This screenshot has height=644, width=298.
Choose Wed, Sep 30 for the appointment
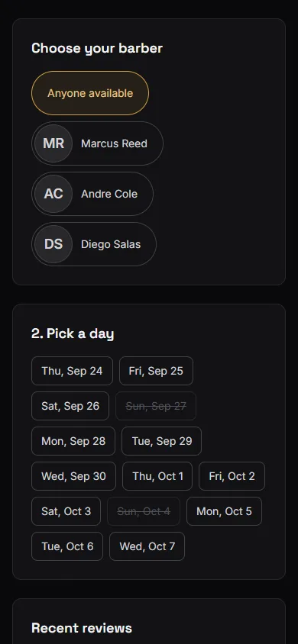(x=73, y=476)
